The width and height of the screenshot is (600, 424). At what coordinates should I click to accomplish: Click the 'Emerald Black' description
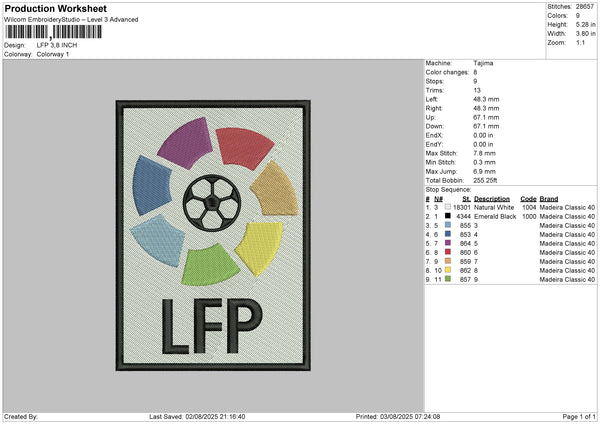pos(495,217)
